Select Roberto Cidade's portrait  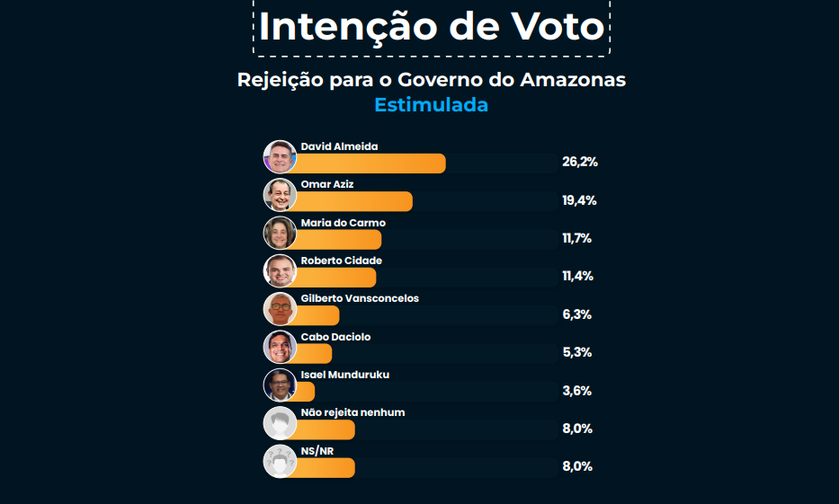click(280, 271)
